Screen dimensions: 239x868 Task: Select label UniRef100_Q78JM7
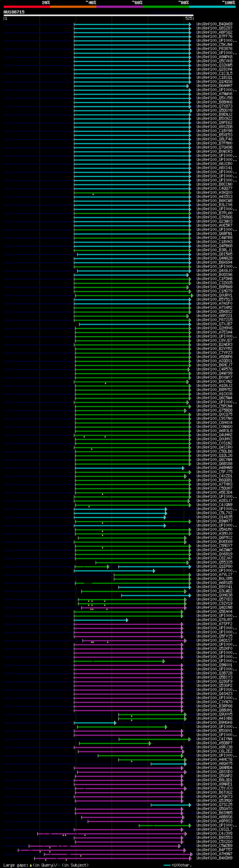(x=214, y=620)
